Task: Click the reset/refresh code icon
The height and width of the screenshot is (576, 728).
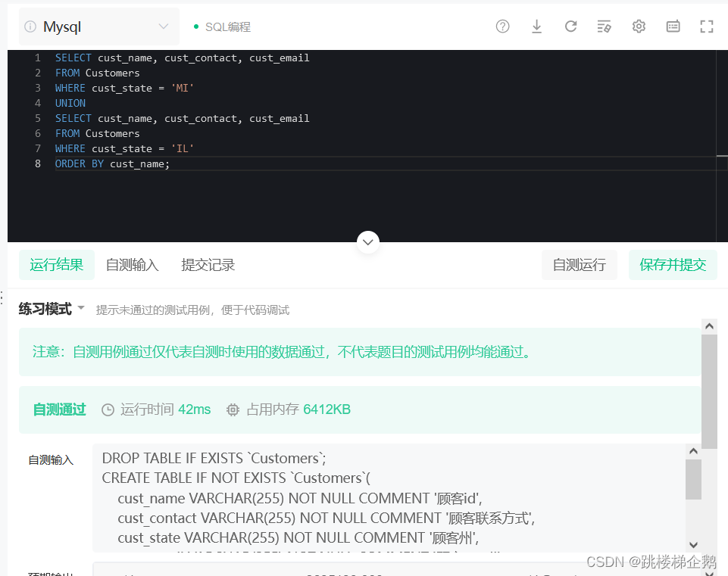Action: point(570,26)
